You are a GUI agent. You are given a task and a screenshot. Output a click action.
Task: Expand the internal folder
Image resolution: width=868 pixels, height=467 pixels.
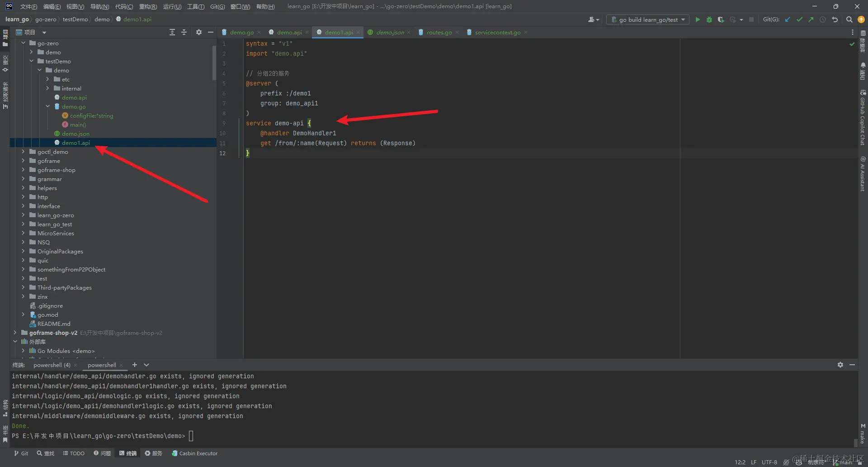coord(47,88)
